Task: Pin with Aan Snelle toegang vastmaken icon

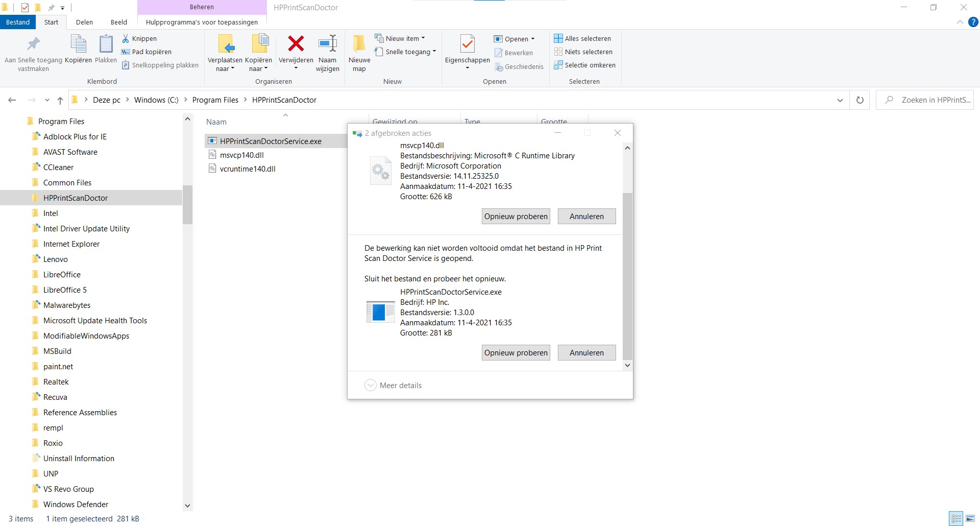Action: [34, 44]
